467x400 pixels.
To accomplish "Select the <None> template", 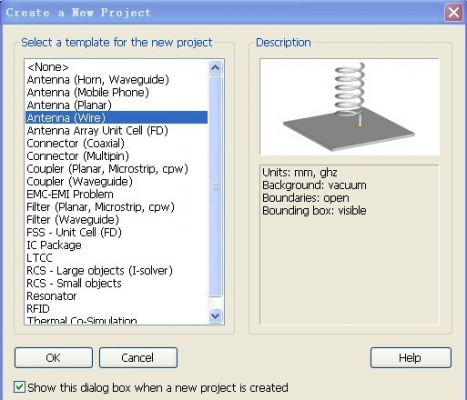I will [116, 67].
